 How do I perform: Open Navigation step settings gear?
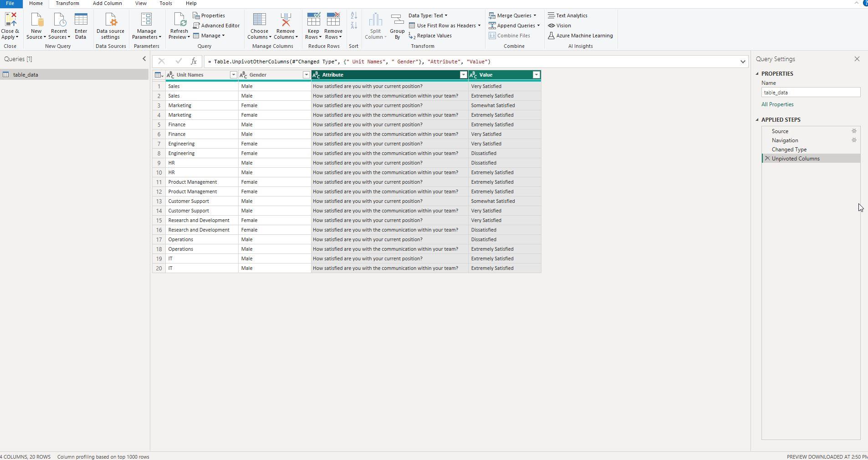pos(854,140)
